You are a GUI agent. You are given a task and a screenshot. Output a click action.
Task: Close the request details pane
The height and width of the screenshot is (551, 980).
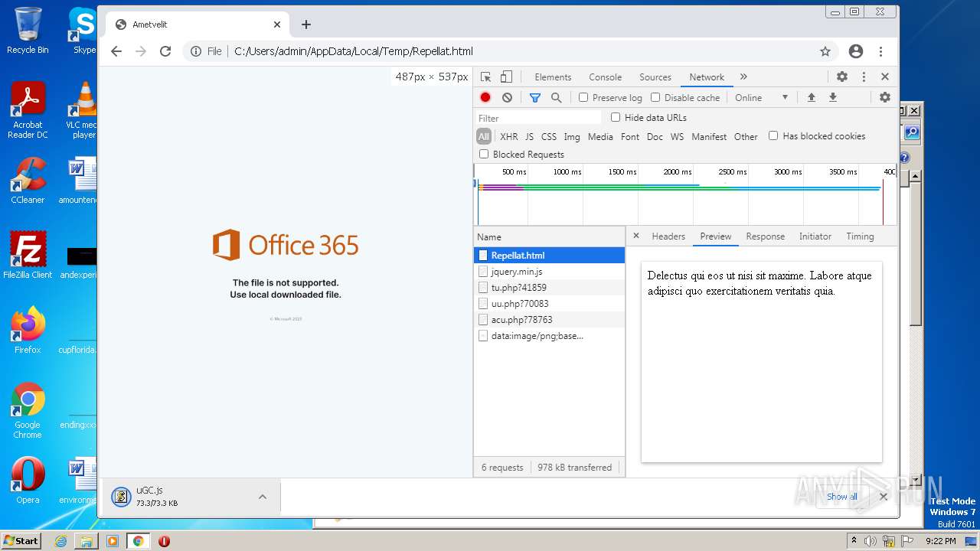click(x=635, y=236)
